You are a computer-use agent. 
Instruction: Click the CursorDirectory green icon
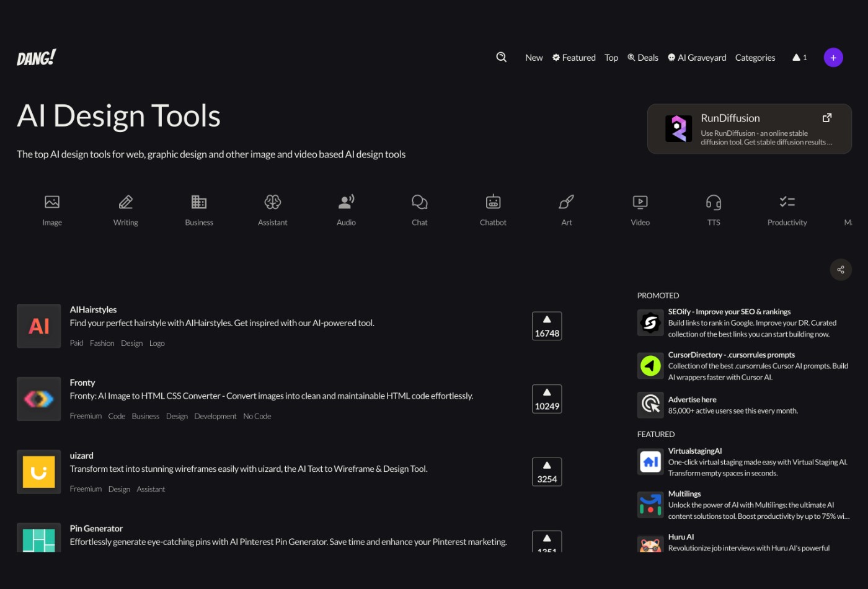pos(650,366)
